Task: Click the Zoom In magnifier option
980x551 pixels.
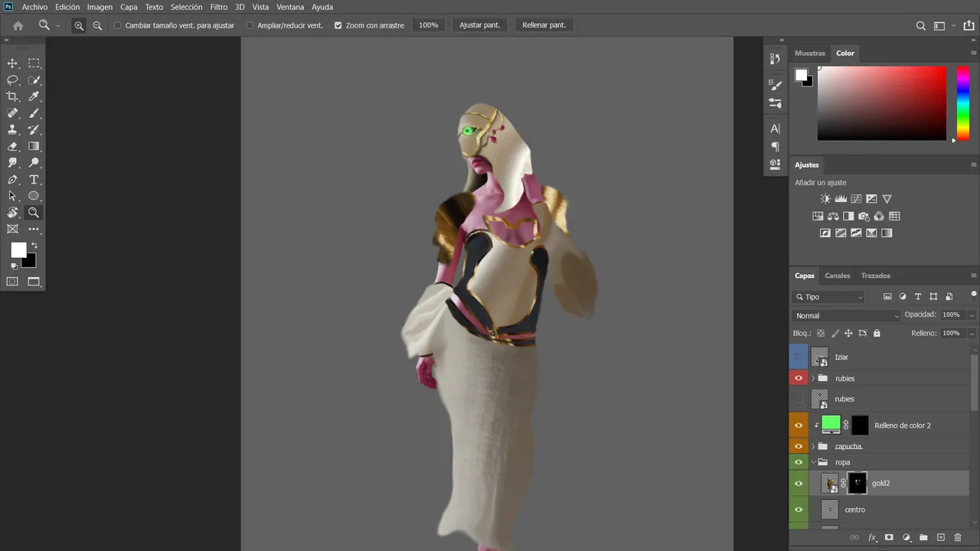Action: click(x=79, y=25)
